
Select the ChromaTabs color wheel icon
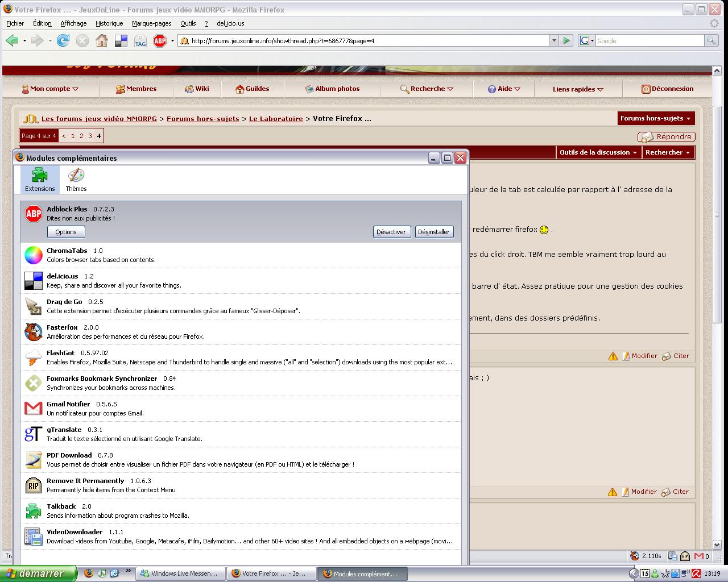(x=34, y=255)
